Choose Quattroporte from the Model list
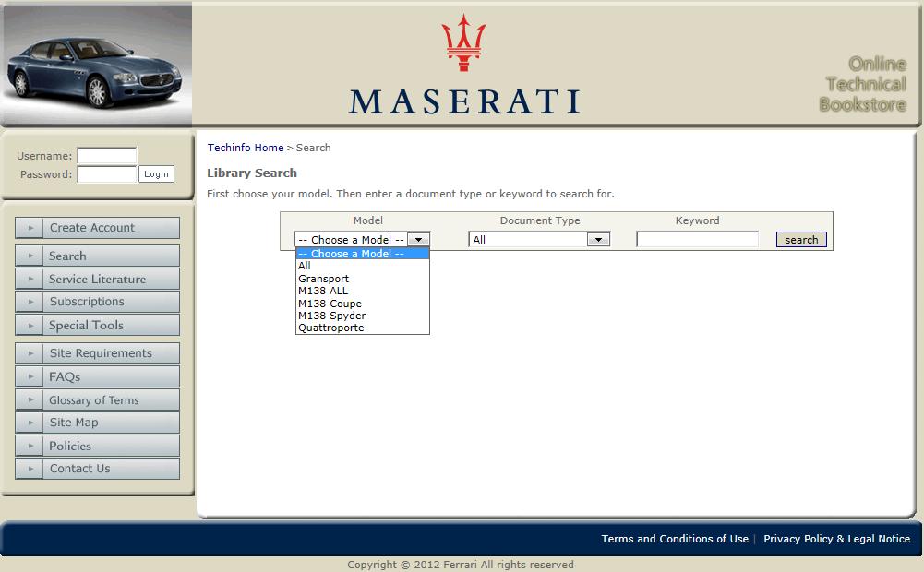This screenshot has height=572, width=924. tap(363, 328)
